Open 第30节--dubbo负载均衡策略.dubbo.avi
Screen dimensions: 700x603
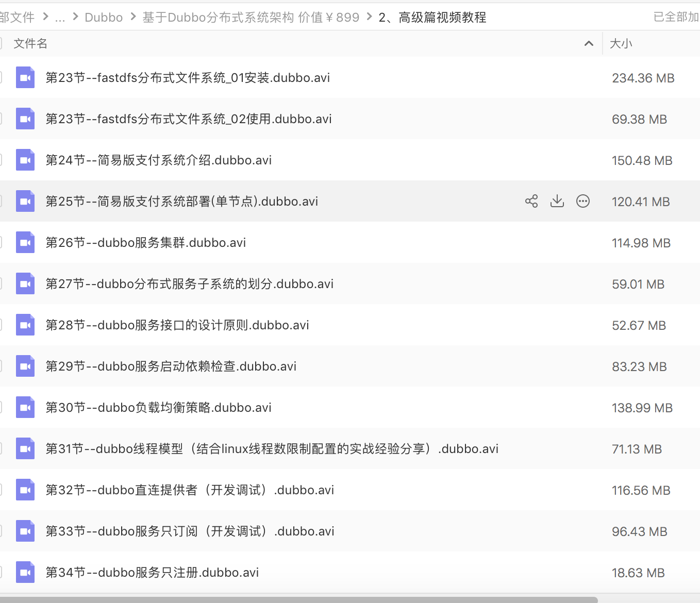click(158, 407)
